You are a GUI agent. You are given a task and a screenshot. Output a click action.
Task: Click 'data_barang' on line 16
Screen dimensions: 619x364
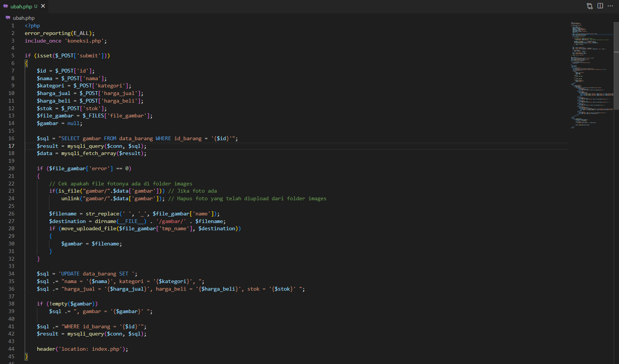[136, 139]
